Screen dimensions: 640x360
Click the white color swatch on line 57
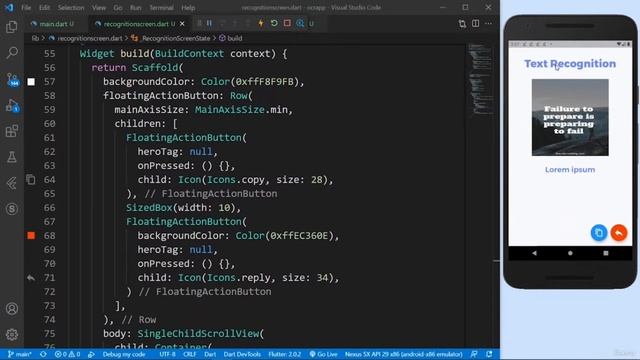[x=31, y=82]
